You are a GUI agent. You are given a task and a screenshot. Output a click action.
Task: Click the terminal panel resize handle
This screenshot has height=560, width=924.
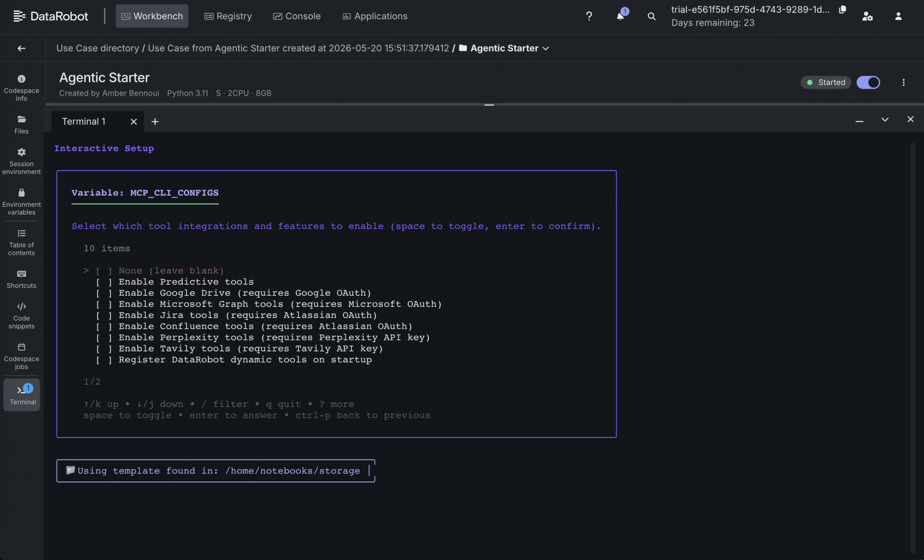489,105
